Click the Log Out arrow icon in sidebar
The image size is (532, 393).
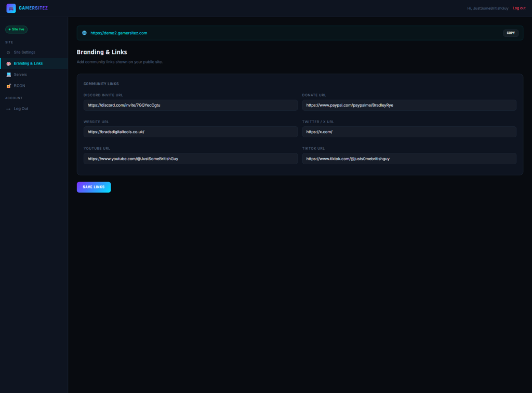click(x=8, y=109)
